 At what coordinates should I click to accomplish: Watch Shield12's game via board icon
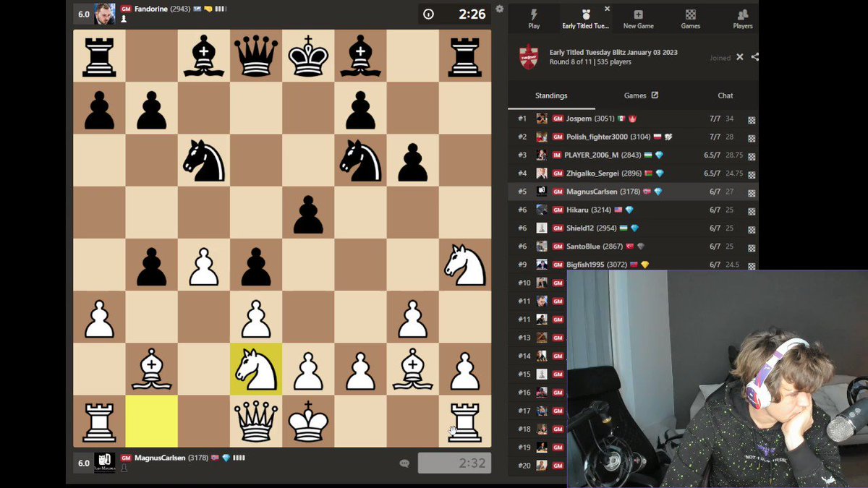[x=752, y=228]
